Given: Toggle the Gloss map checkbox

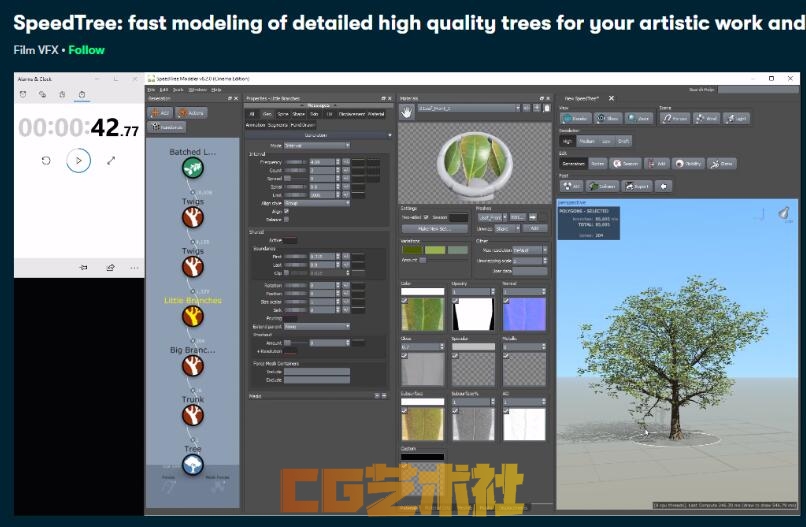Looking at the screenshot, I should click(405, 355).
